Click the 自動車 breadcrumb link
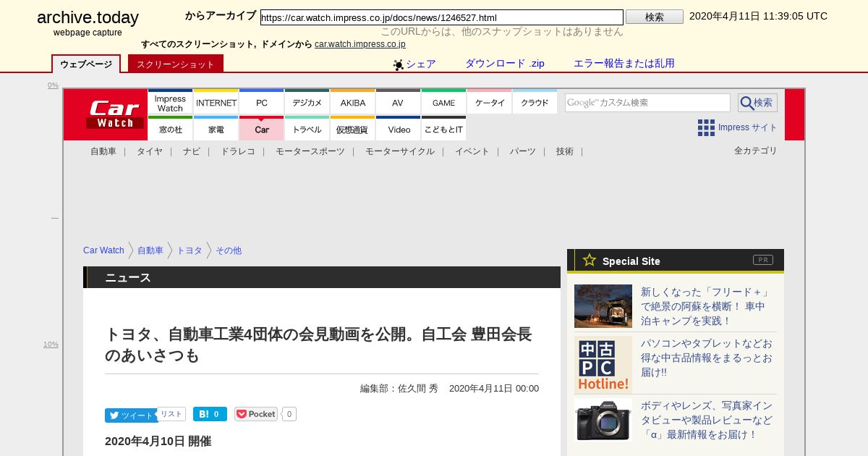This screenshot has height=456, width=868. [150, 250]
